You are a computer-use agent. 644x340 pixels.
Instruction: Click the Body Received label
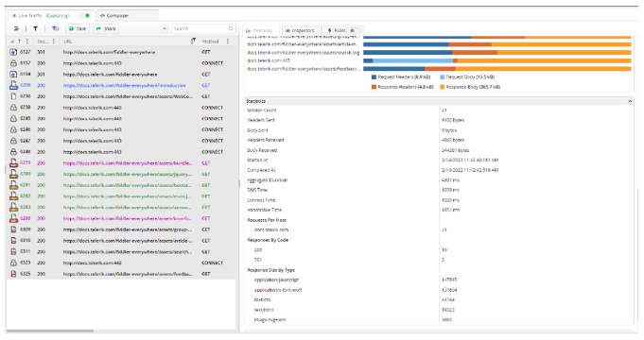(262, 150)
